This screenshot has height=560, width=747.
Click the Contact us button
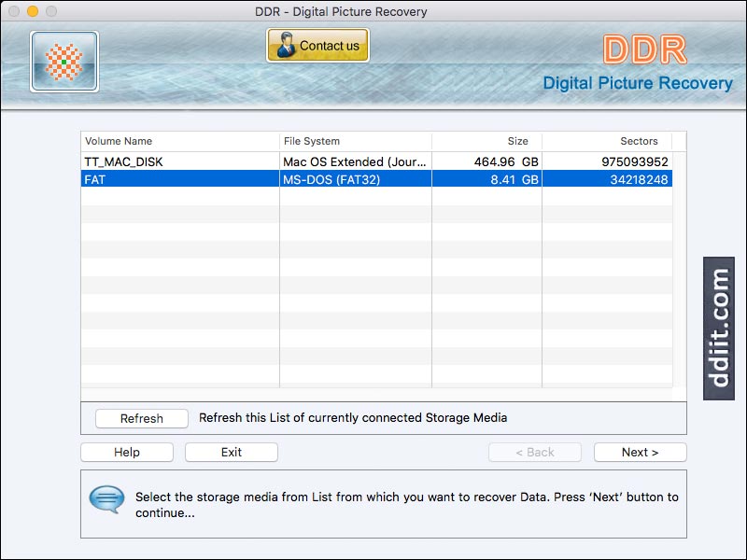pyautogui.click(x=317, y=44)
